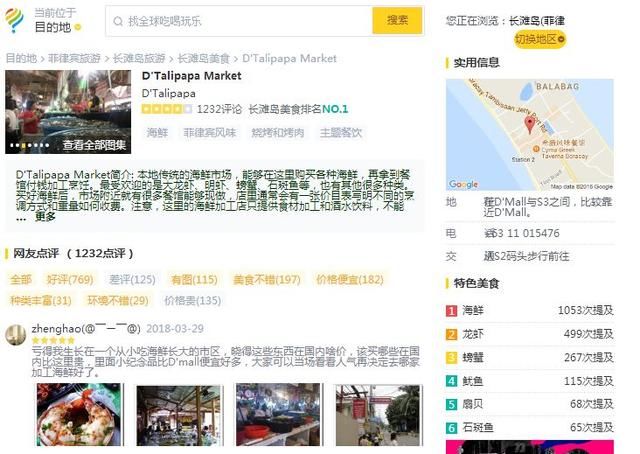Click the four-star rating icons
The image size is (640, 454).
coord(167,109)
